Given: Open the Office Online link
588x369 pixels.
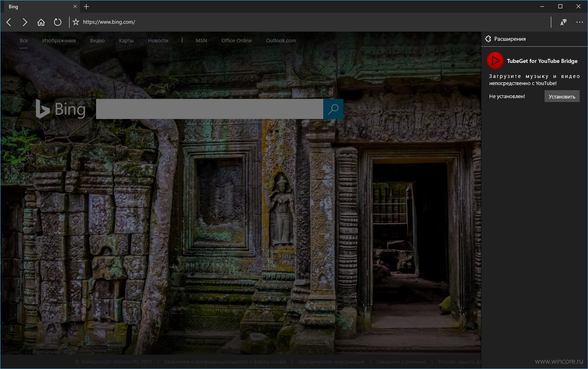Looking at the screenshot, I should [x=236, y=40].
